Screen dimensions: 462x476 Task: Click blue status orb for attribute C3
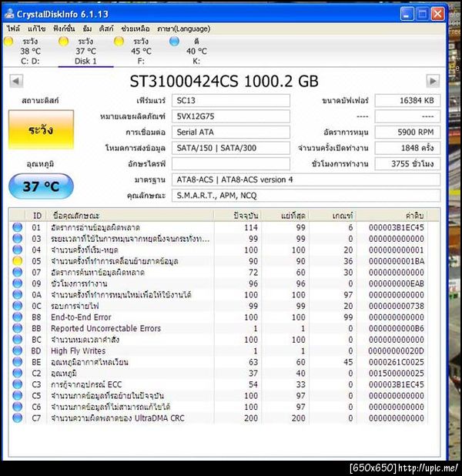[18, 384]
